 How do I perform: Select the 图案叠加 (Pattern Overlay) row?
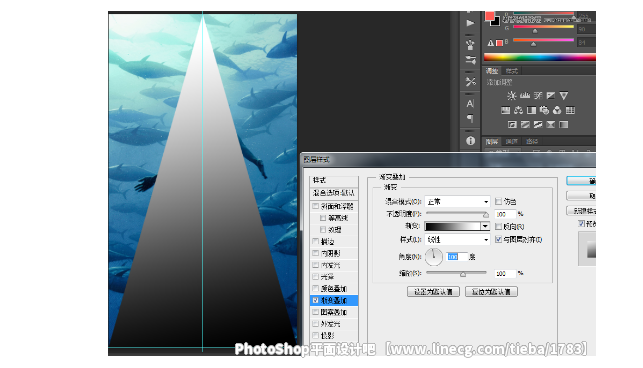click(334, 312)
